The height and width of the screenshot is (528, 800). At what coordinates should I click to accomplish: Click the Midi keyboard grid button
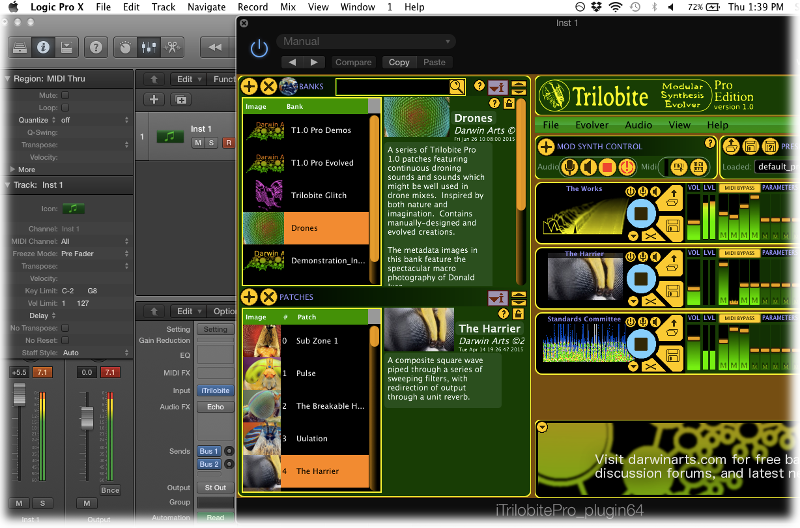click(699, 167)
